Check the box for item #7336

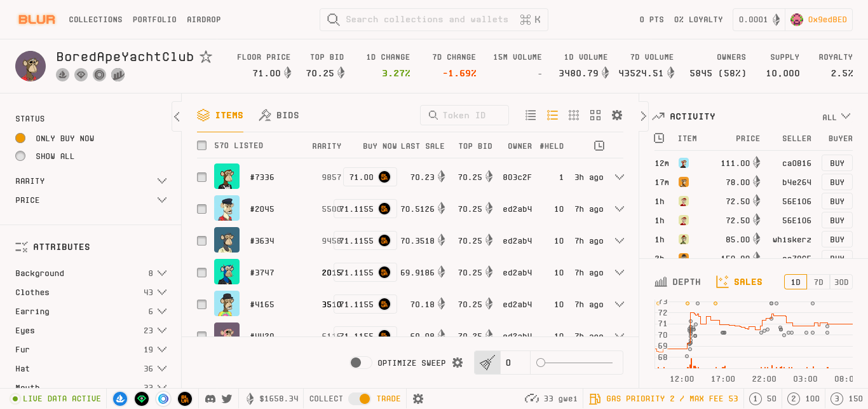(201, 177)
